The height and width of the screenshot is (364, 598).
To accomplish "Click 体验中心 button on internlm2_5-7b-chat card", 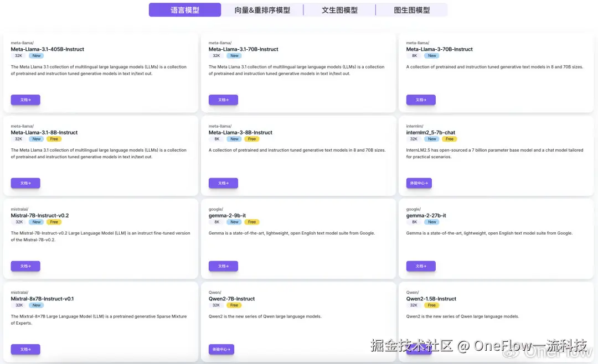I will pyautogui.click(x=419, y=183).
